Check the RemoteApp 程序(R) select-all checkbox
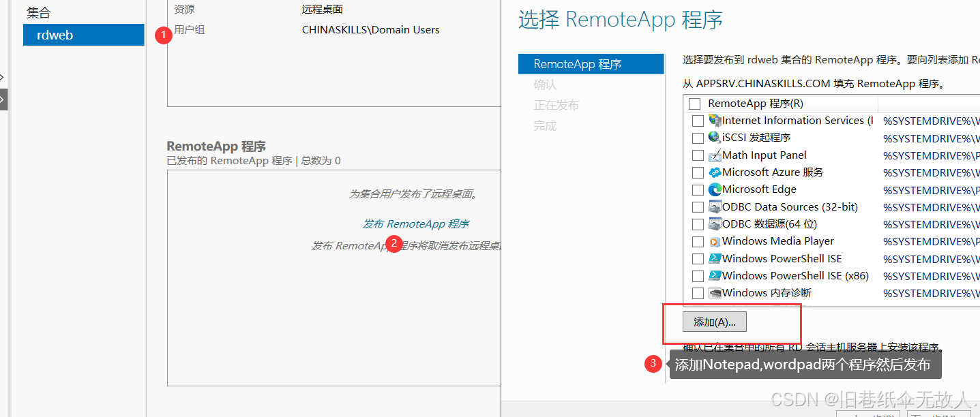The image size is (980, 417). click(694, 104)
